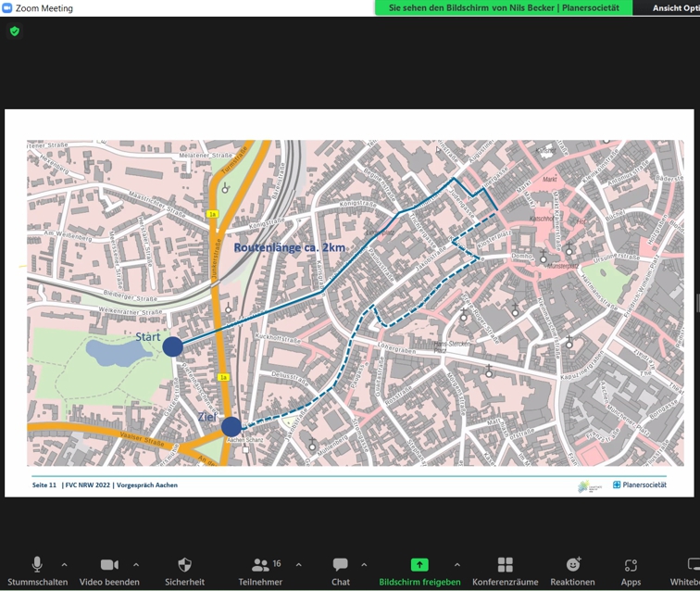The height and width of the screenshot is (591, 700).
Task: Click the 'Zoom Meeting' window title text
Action: [x=44, y=8]
